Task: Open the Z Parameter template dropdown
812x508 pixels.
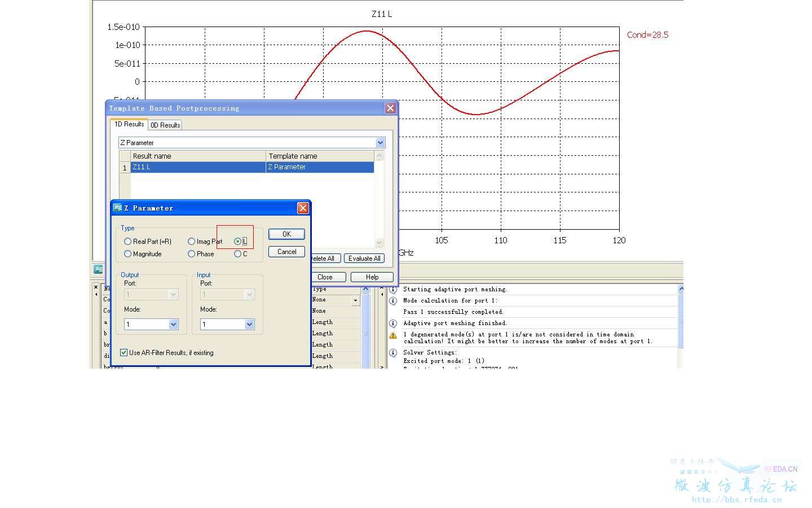Action: (380, 143)
